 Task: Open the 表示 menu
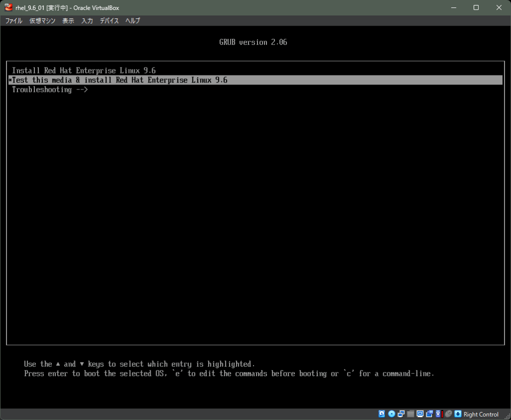click(x=68, y=20)
